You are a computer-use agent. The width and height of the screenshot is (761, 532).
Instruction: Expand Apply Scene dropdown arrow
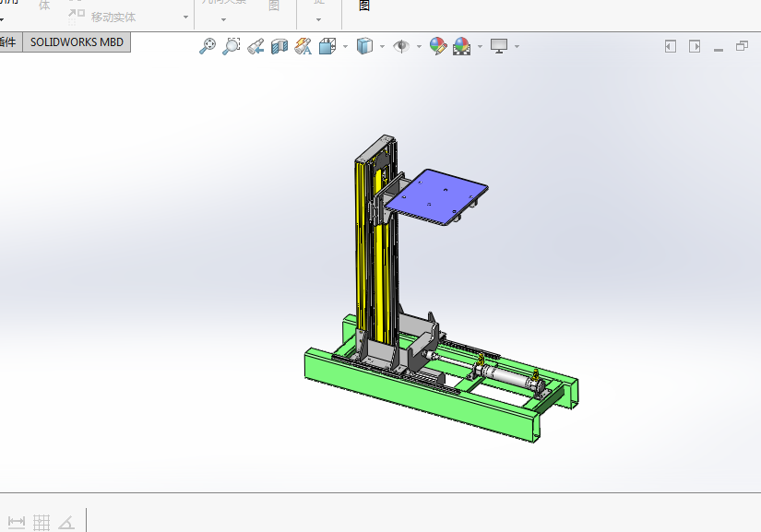480,46
